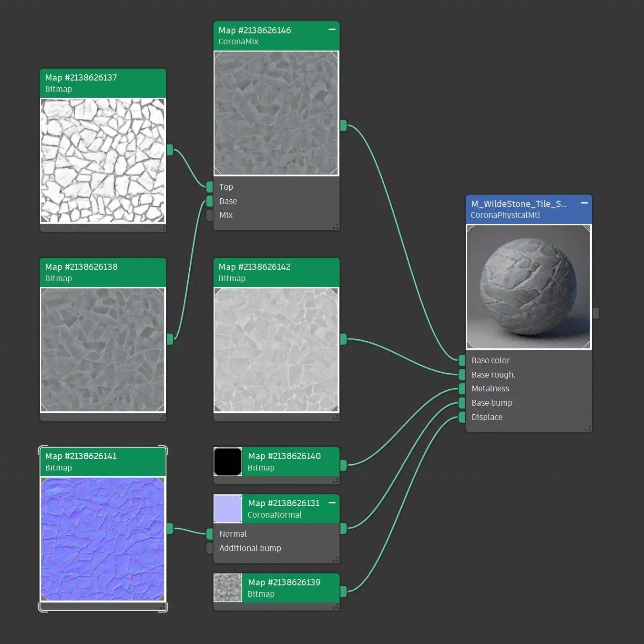Click the empty Mix input socket
Screen dimensions: 644x644
(x=210, y=215)
